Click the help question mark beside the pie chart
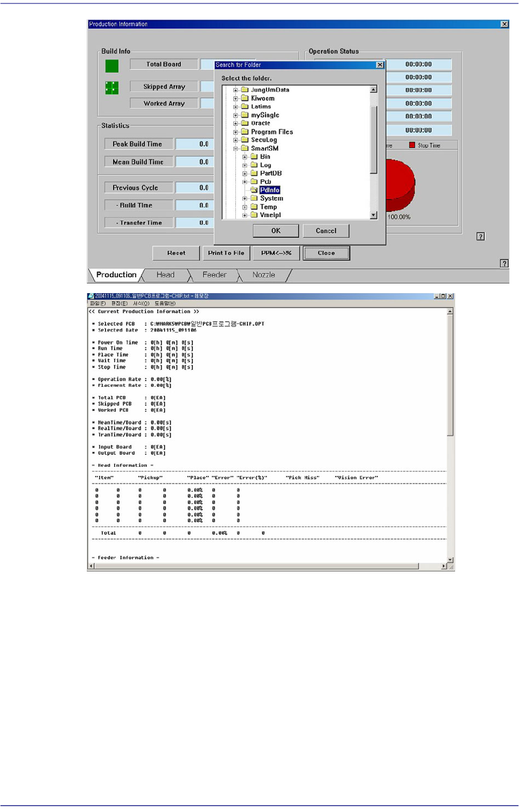519x812 pixels. [x=481, y=237]
